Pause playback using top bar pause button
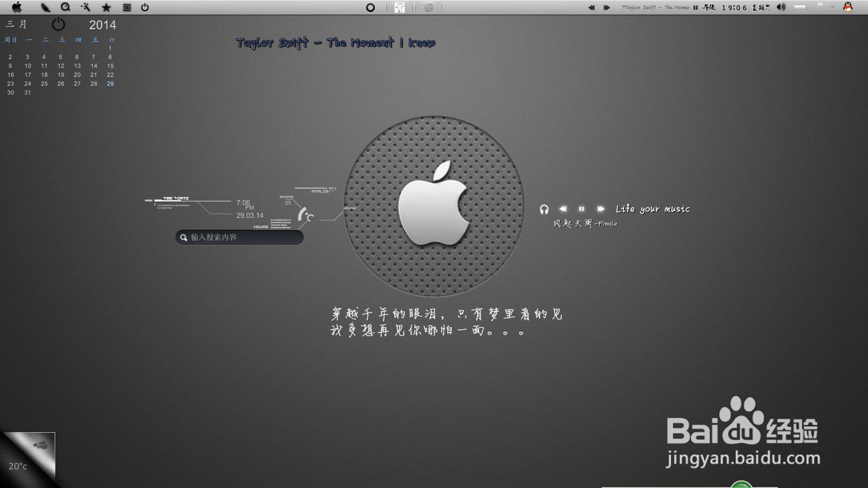The image size is (868, 488). (696, 8)
